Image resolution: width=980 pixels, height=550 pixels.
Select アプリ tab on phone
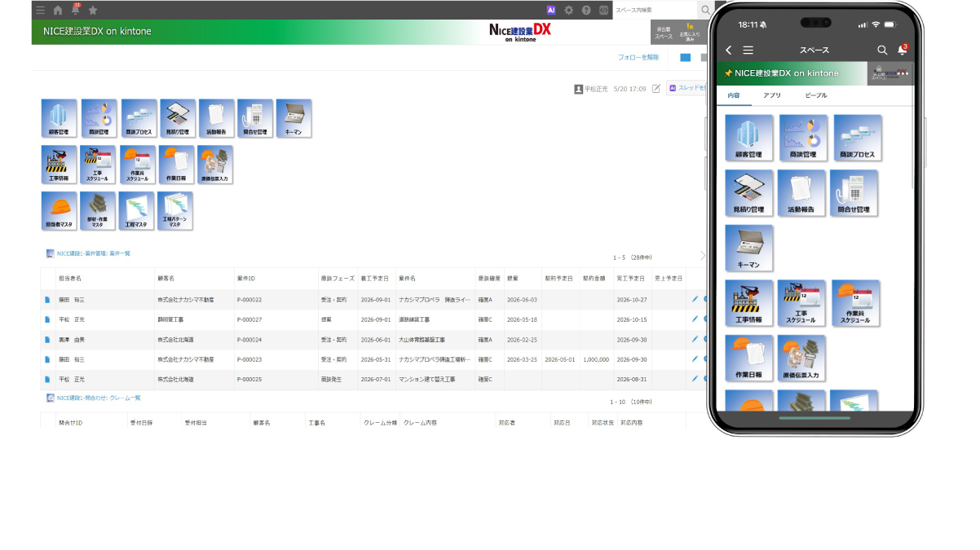point(771,95)
